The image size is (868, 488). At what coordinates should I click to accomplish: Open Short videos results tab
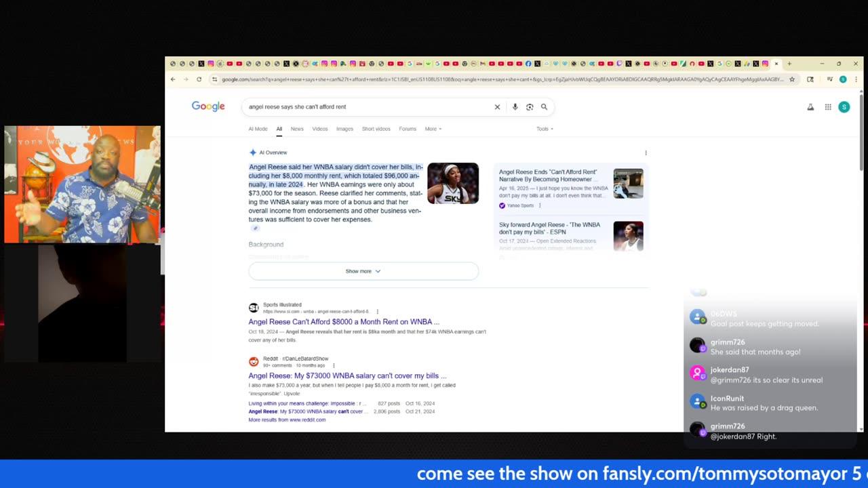pos(376,129)
